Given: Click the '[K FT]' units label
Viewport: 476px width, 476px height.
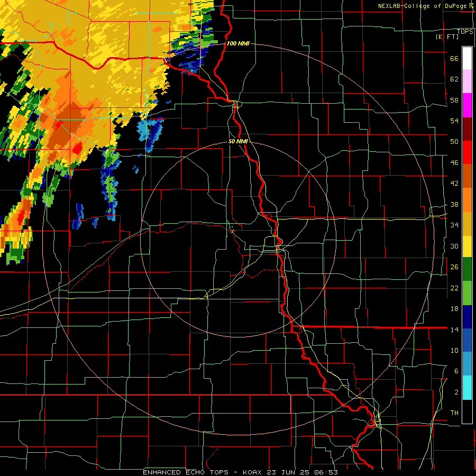Looking at the screenshot, I should (x=447, y=37).
